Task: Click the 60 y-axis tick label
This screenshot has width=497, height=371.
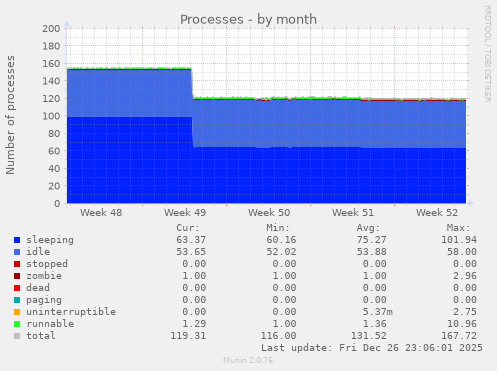Action: click(54, 151)
